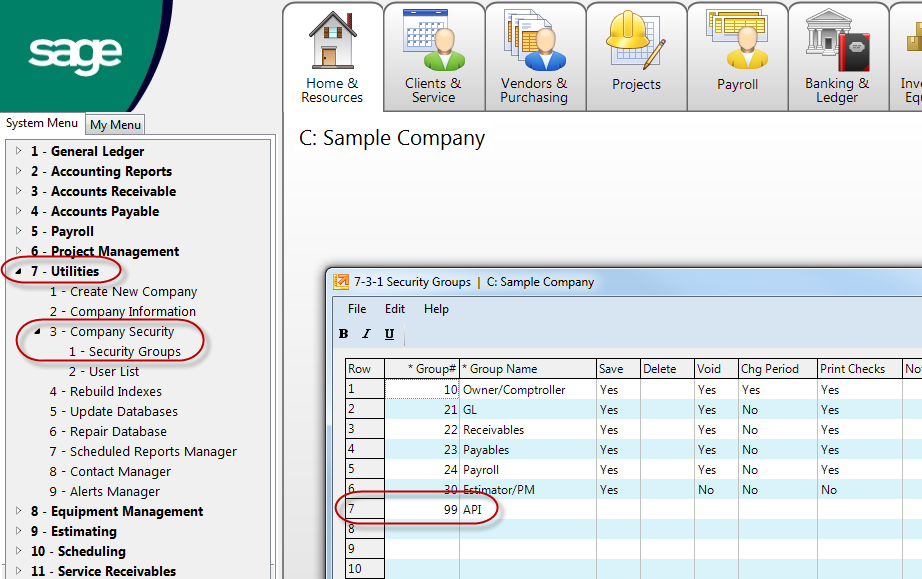Expand the 1 - General Ledger node

(18, 151)
